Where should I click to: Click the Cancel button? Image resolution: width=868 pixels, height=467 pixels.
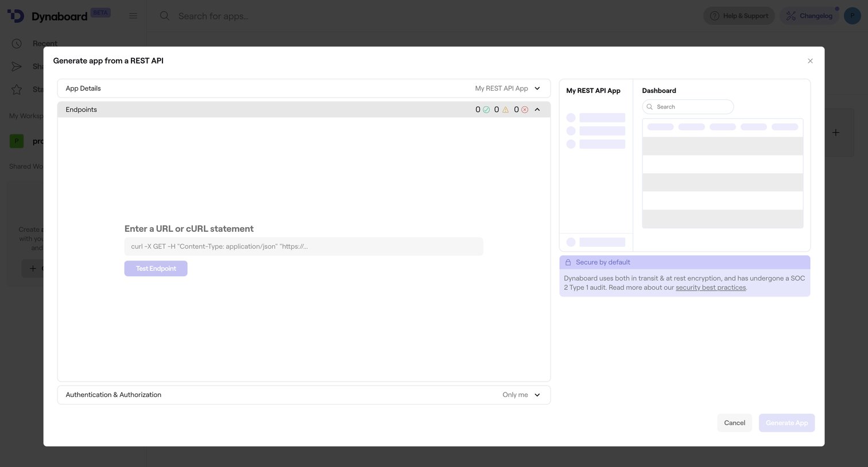click(734, 423)
